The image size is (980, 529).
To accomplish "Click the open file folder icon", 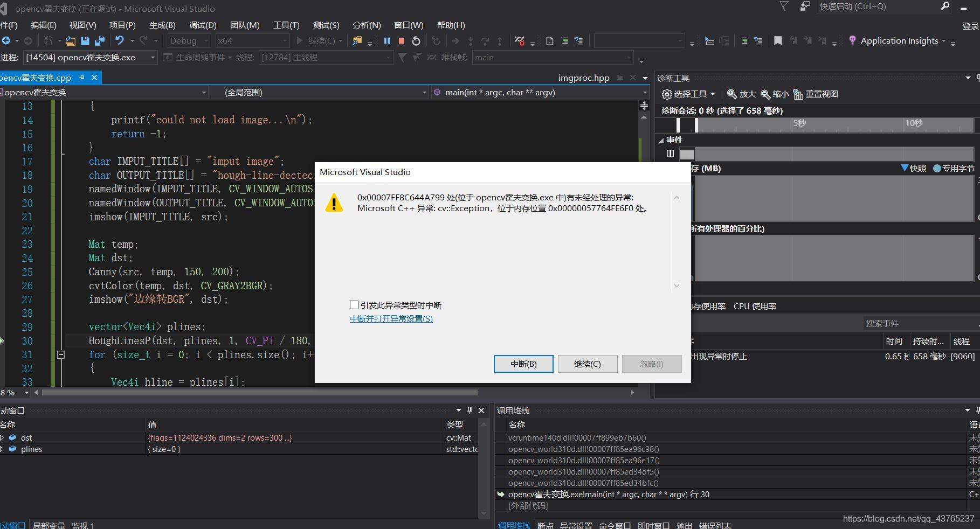I will click(x=71, y=40).
